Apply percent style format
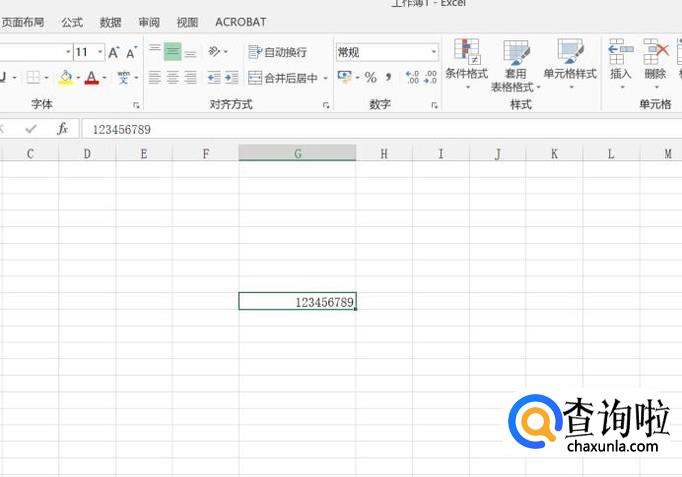The image size is (682, 477). pyautogui.click(x=371, y=78)
